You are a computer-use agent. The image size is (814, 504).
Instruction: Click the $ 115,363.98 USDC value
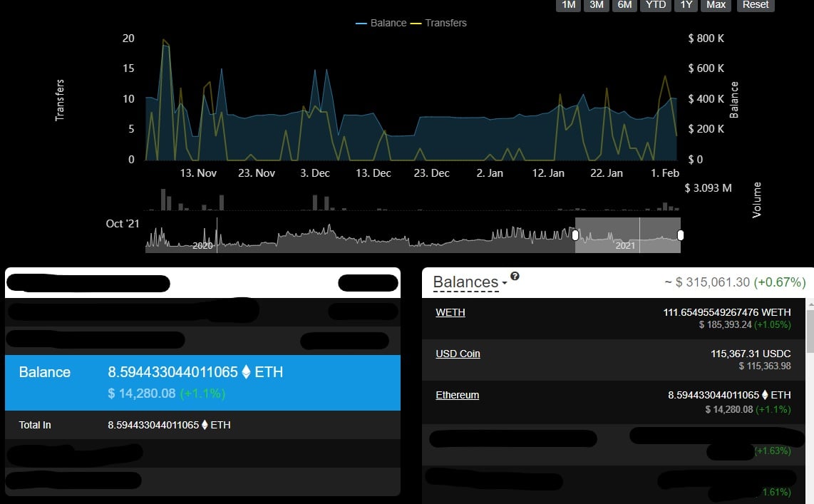click(765, 366)
